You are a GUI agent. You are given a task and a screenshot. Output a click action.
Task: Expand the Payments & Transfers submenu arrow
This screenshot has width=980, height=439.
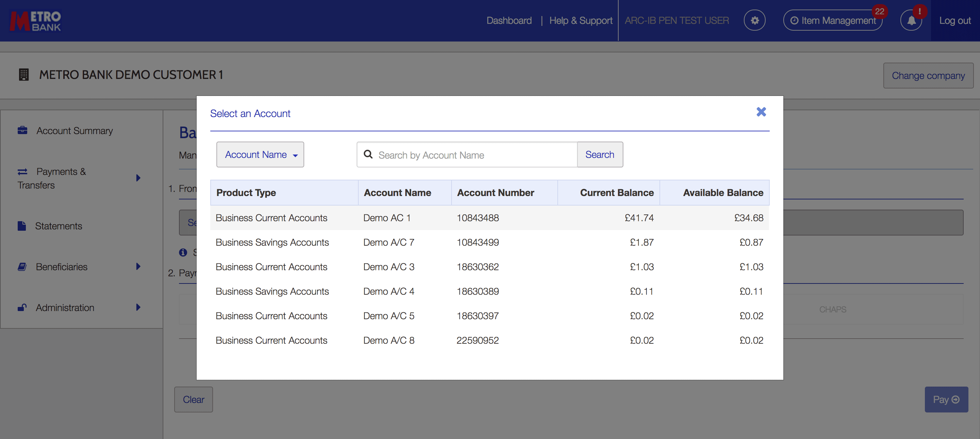[138, 178]
